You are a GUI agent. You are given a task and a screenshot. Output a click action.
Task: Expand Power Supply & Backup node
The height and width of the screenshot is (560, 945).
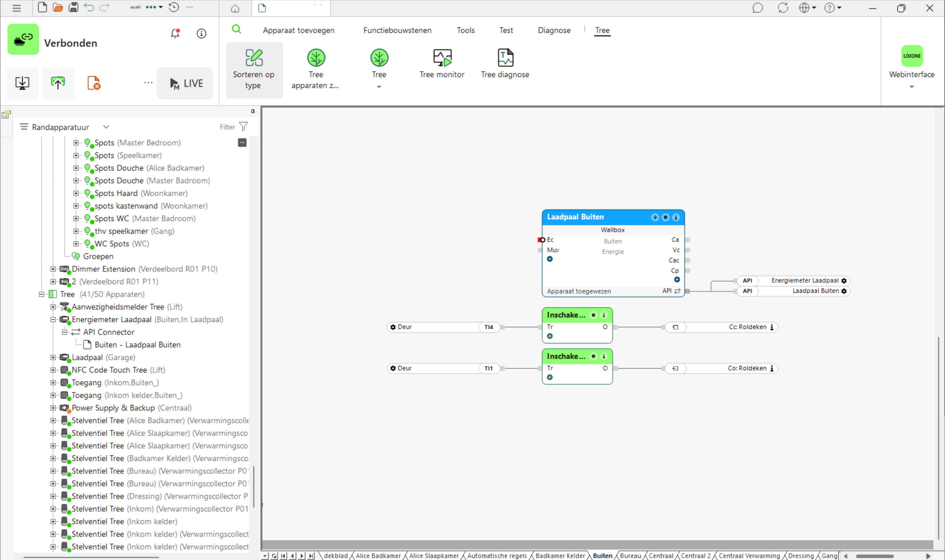(53, 408)
